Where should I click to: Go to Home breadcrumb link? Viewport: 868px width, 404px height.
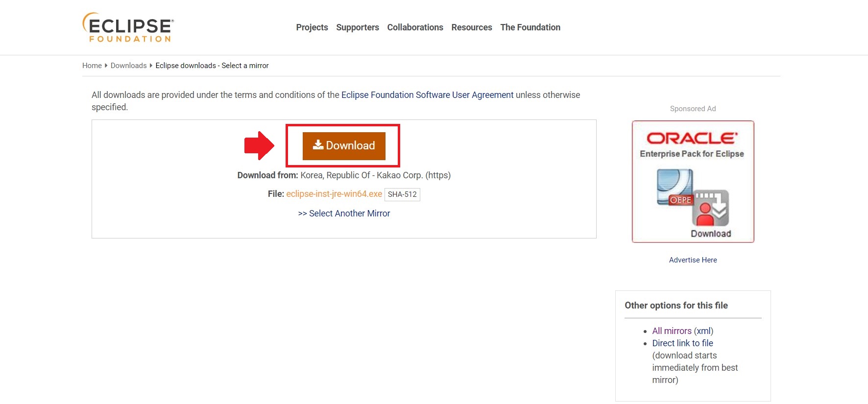tap(92, 66)
